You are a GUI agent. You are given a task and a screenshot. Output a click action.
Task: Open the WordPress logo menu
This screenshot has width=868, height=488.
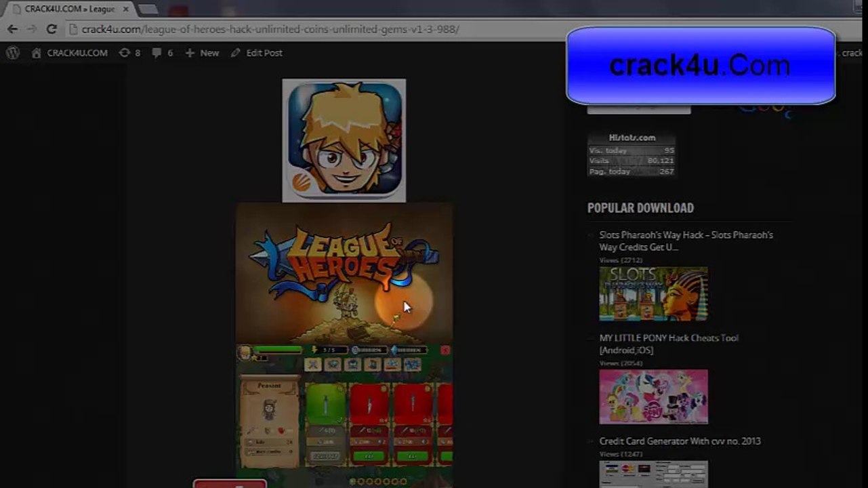pos(13,53)
